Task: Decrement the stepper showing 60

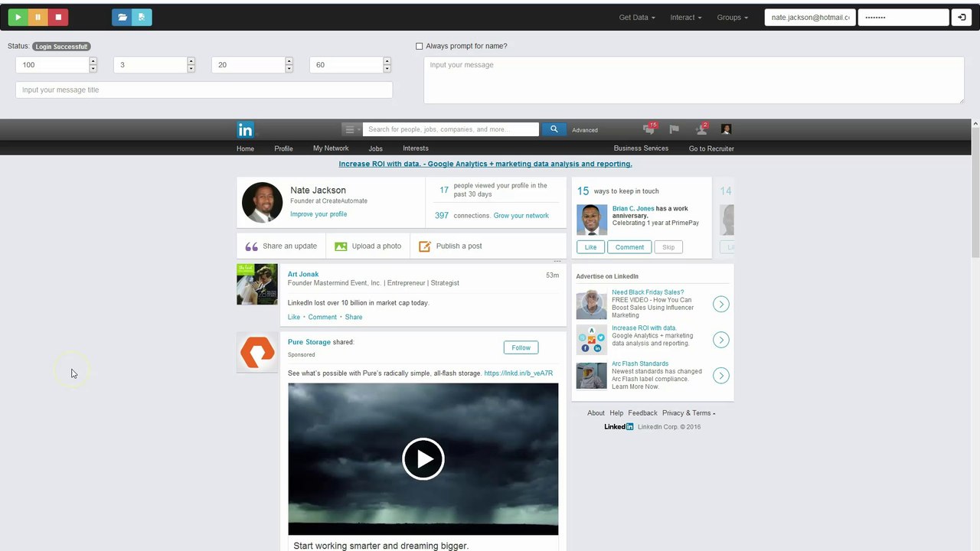Action: click(387, 69)
